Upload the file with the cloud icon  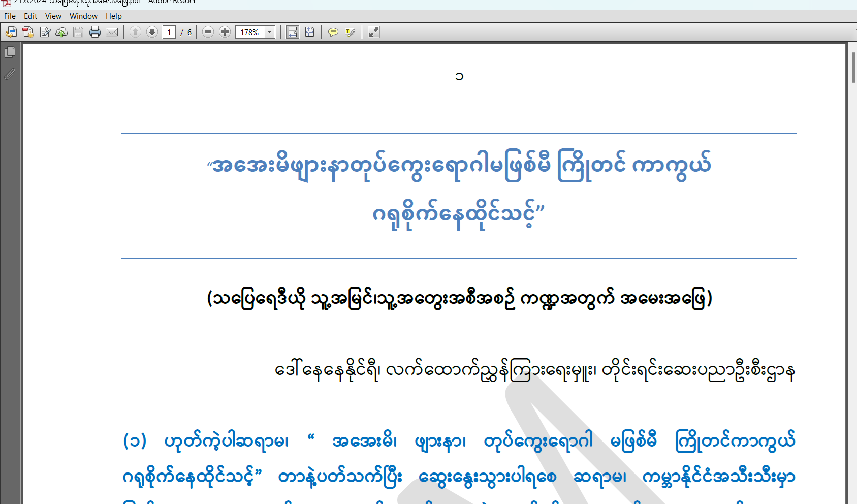pos(61,33)
